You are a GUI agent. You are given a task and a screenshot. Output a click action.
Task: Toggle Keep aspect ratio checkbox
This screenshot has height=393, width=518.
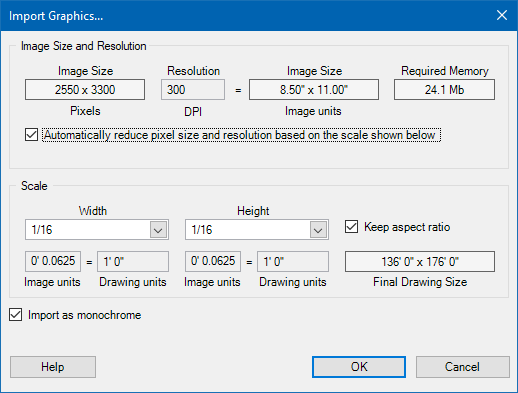[351, 227]
